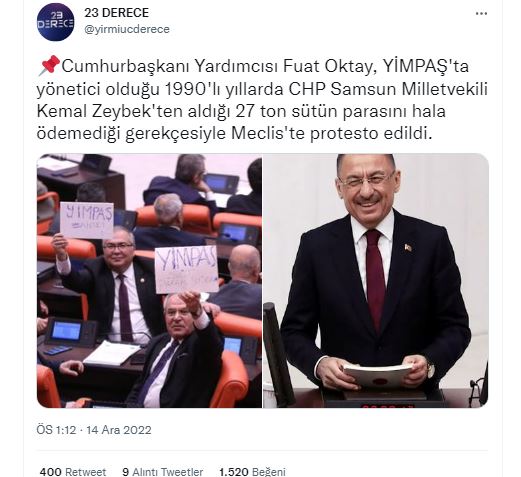Screen dimensions: 521x477
Task: Click the booklet held by the speaker
Action: click(377, 375)
